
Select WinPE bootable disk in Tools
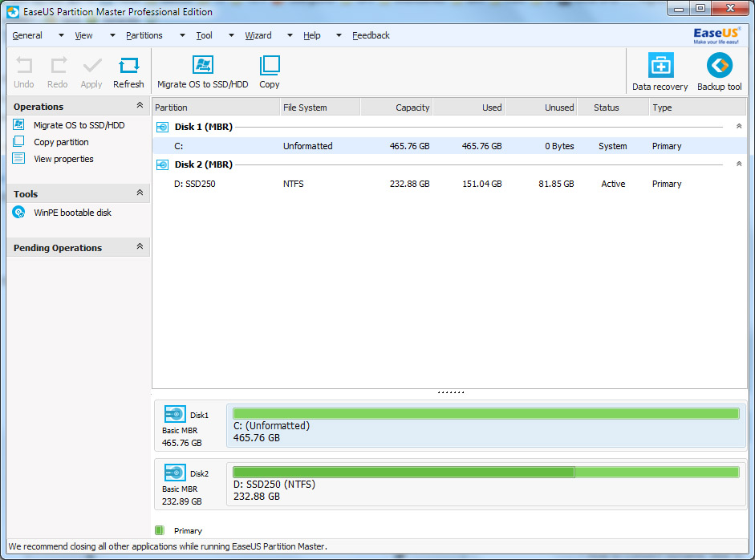pos(72,213)
